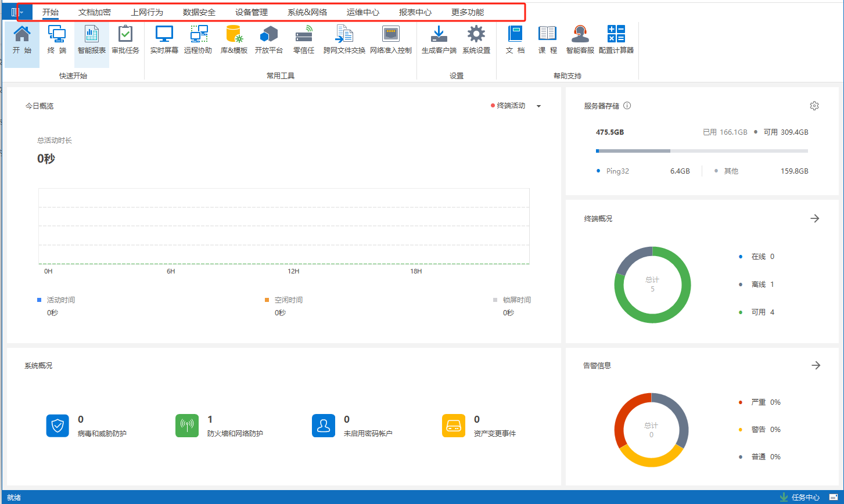Expand the 终端活动 dropdown arrow
844x504 pixels.
538,106
